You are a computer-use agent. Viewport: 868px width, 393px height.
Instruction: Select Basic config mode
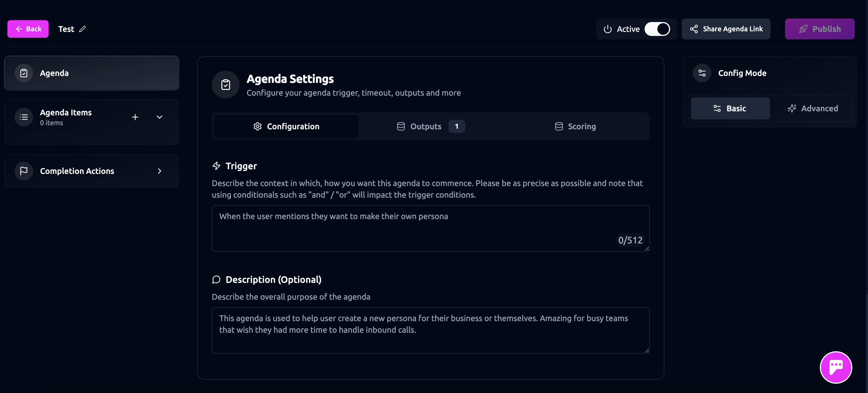pos(730,108)
